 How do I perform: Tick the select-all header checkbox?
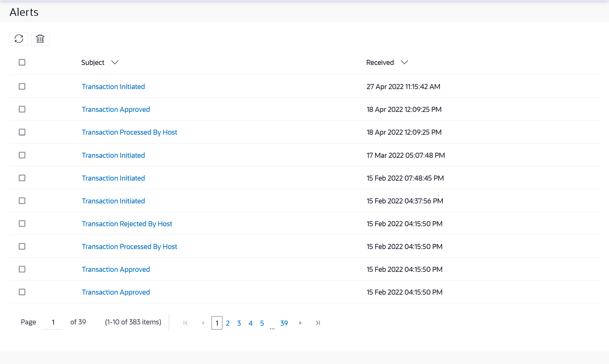coord(22,62)
